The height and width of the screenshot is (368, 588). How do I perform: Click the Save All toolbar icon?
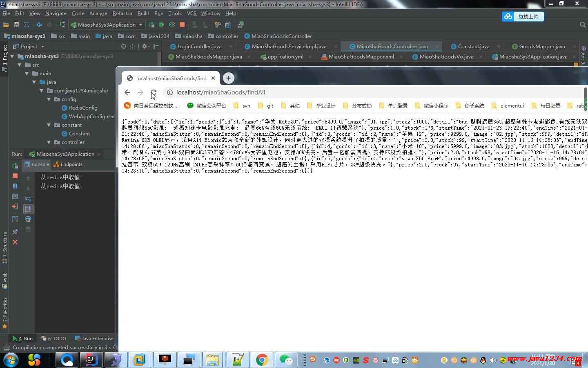click(16, 25)
